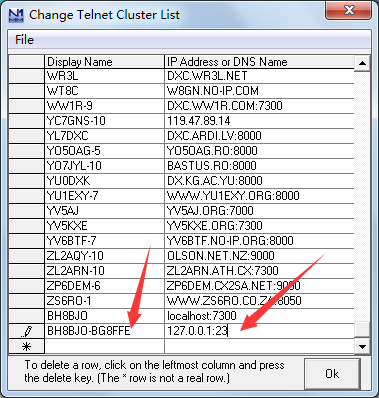Viewport: 379px width, 398px height.
Task: Click the WR3L display name cell
Action: point(104,76)
